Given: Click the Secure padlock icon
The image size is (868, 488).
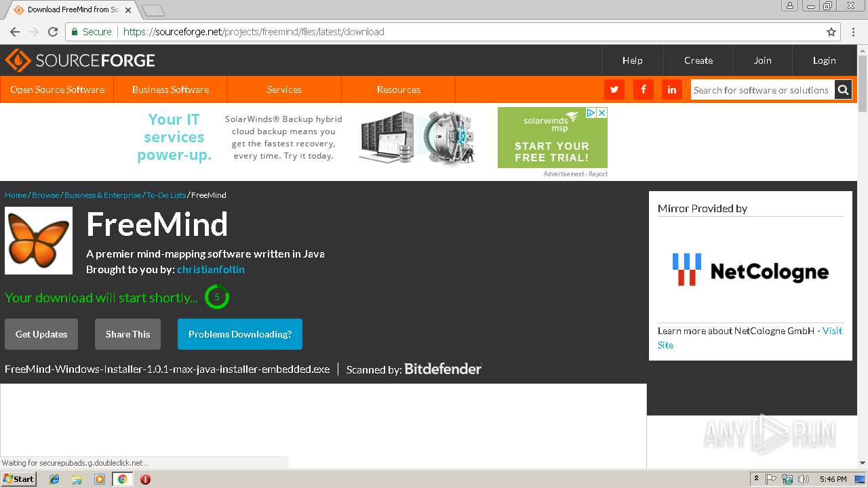Looking at the screenshot, I should [x=74, y=32].
